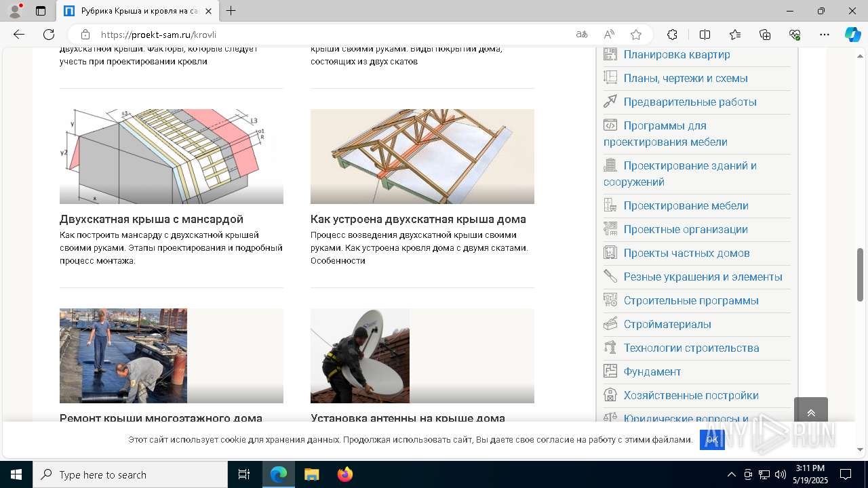Screen dimensions: 868x488
Task: Open the translate page icon
Action: 582,35
